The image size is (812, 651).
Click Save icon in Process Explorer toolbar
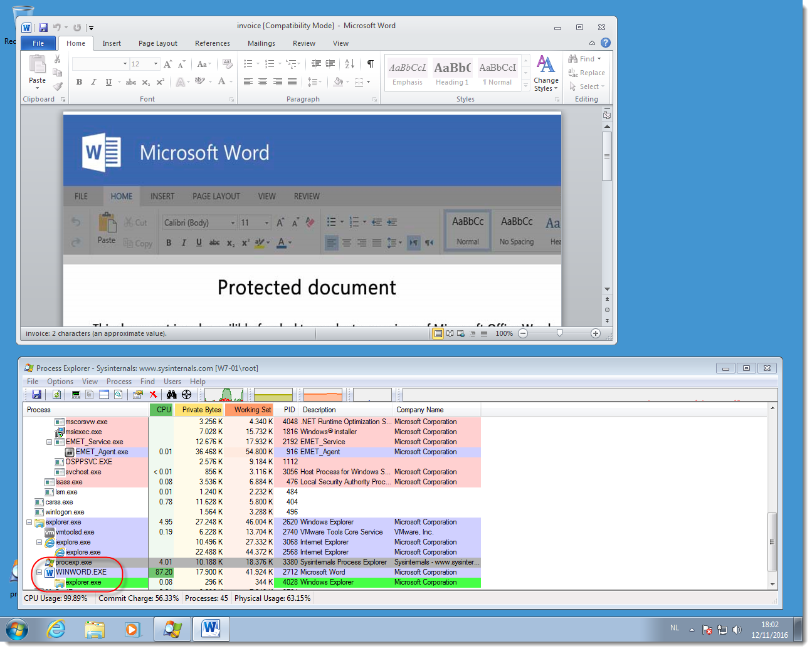tap(36, 394)
